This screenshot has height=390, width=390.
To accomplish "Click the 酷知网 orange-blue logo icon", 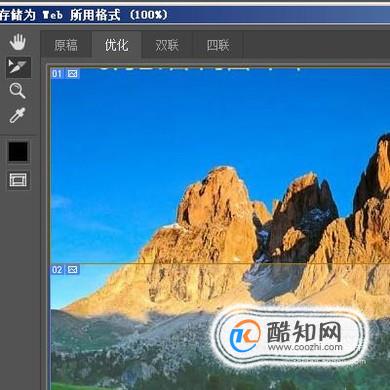I will click(x=245, y=336).
